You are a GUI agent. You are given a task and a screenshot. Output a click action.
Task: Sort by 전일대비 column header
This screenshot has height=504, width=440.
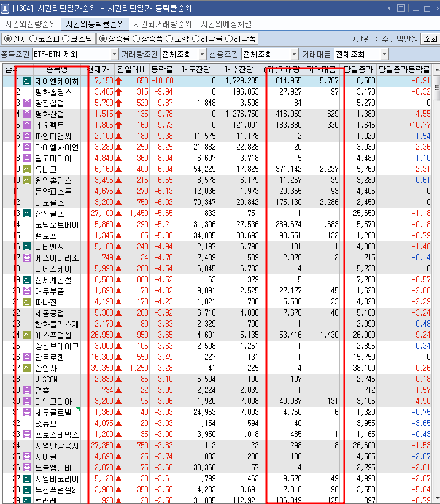[132, 69]
